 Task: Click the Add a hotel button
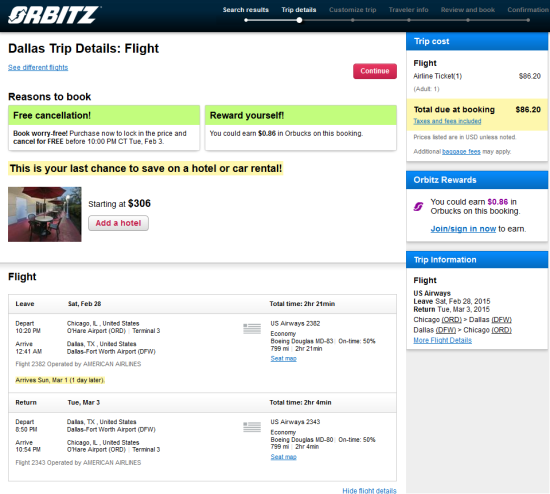click(118, 223)
